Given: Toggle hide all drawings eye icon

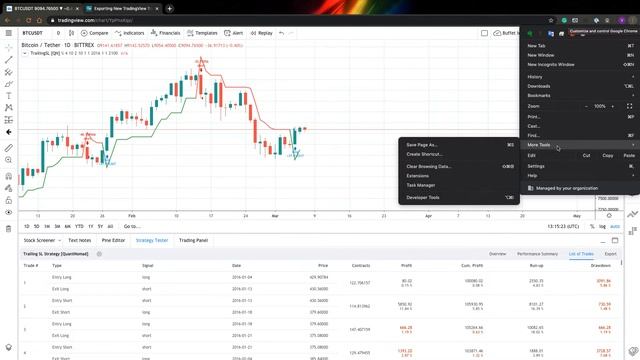Looking at the screenshot, I should click(x=9, y=212).
